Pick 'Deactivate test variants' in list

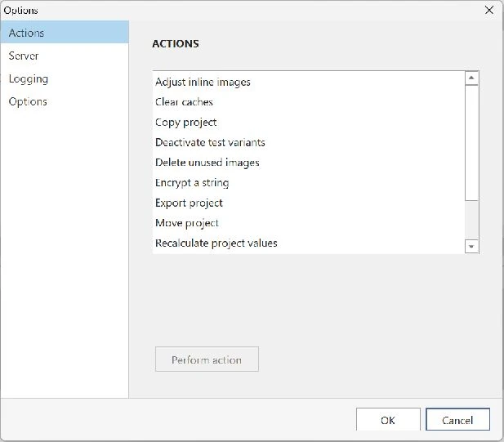point(309,142)
